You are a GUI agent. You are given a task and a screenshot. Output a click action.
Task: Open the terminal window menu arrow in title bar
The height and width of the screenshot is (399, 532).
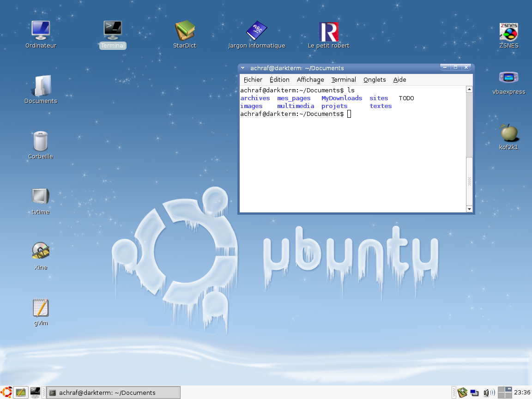coord(242,68)
